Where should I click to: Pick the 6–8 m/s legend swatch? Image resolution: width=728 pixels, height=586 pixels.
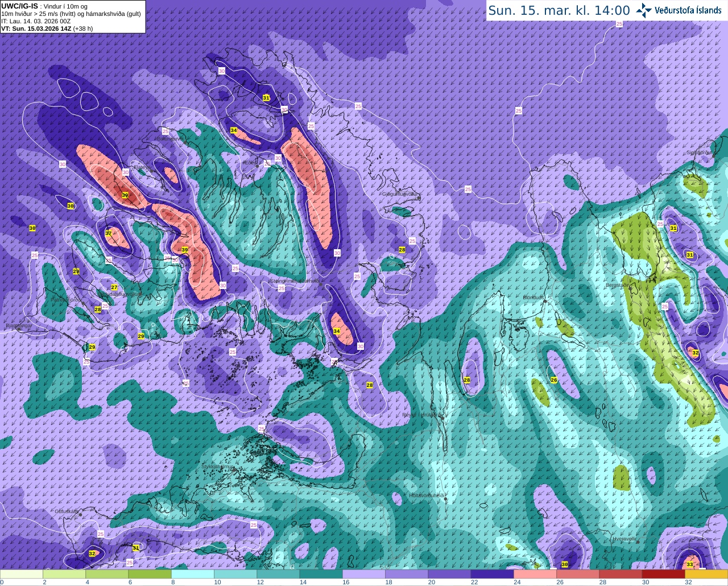pyautogui.click(x=150, y=574)
